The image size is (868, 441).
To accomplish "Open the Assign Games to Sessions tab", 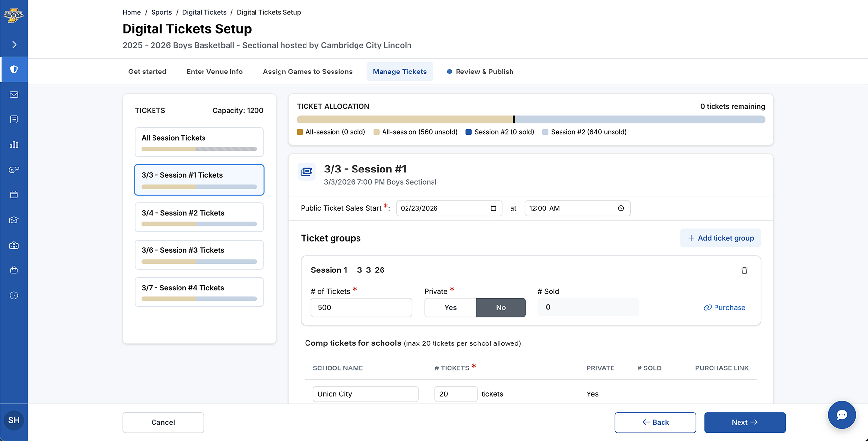I will click(307, 72).
